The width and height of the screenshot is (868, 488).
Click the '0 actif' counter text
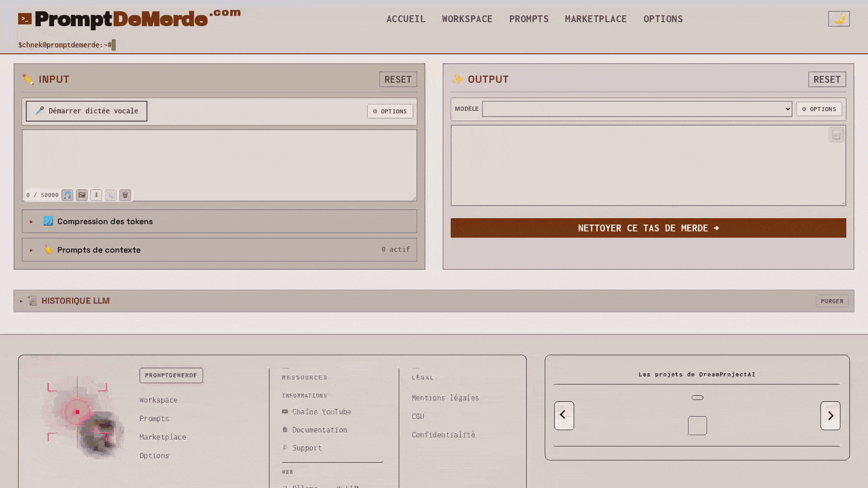[396, 249]
